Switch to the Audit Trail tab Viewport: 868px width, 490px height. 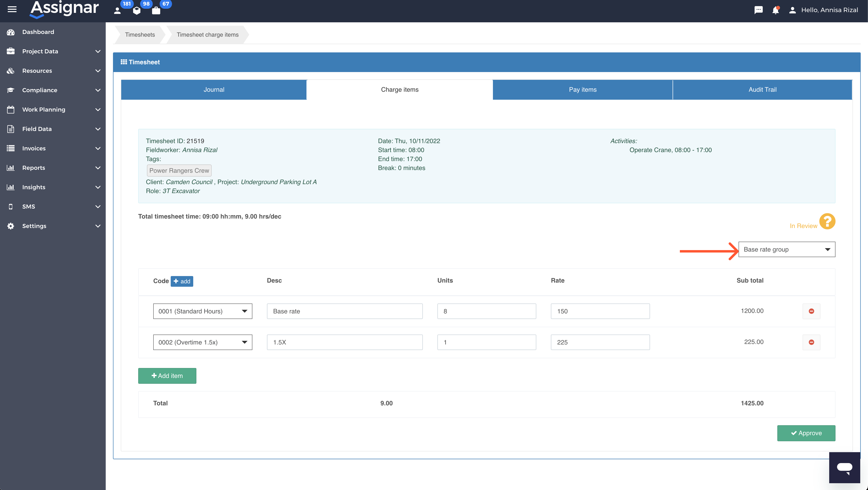[762, 89]
